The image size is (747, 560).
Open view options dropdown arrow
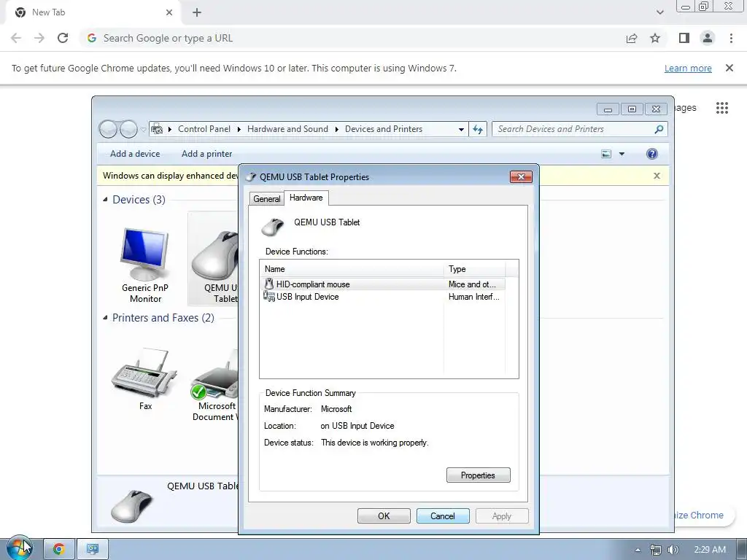click(x=622, y=154)
